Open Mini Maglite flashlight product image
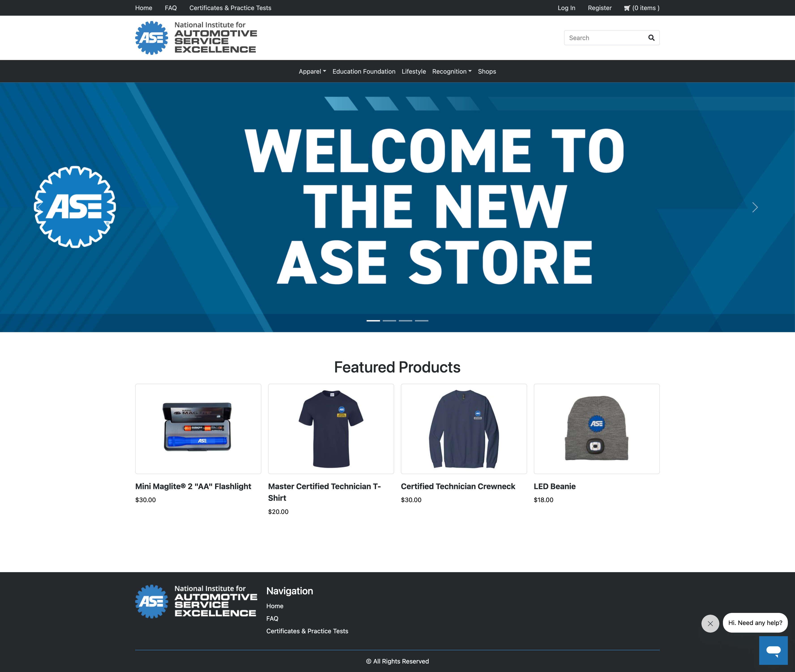Viewport: 795px width, 672px height. (x=198, y=429)
